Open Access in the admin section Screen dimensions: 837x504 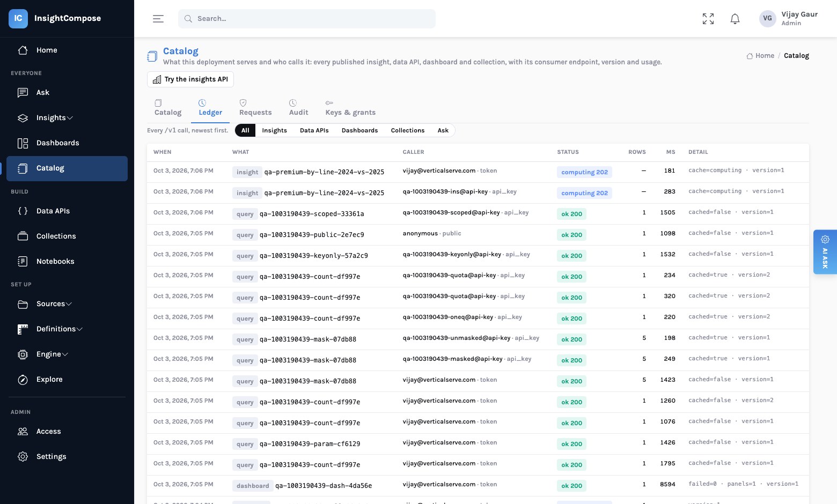tap(67, 432)
